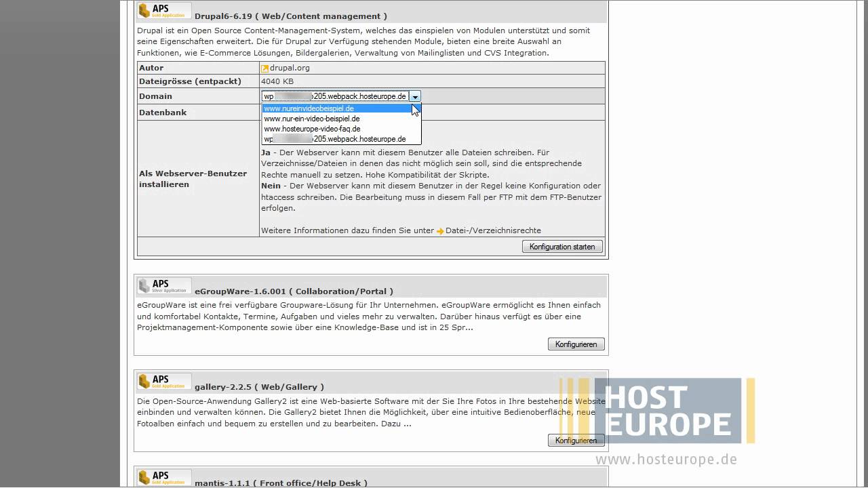Choose www.nur-ein-video-beispiel.de in dropdown list
This screenshot has height=488, width=868.
[x=341, y=119]
